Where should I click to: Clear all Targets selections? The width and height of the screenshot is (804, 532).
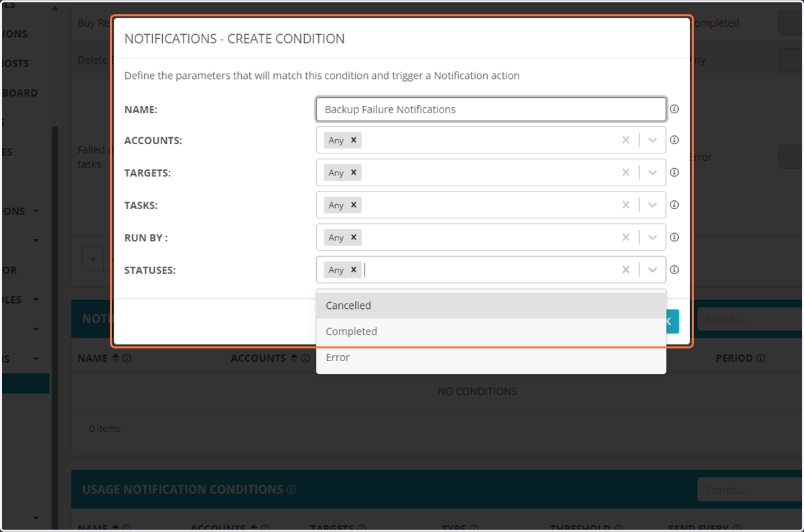tap(626, 172)
